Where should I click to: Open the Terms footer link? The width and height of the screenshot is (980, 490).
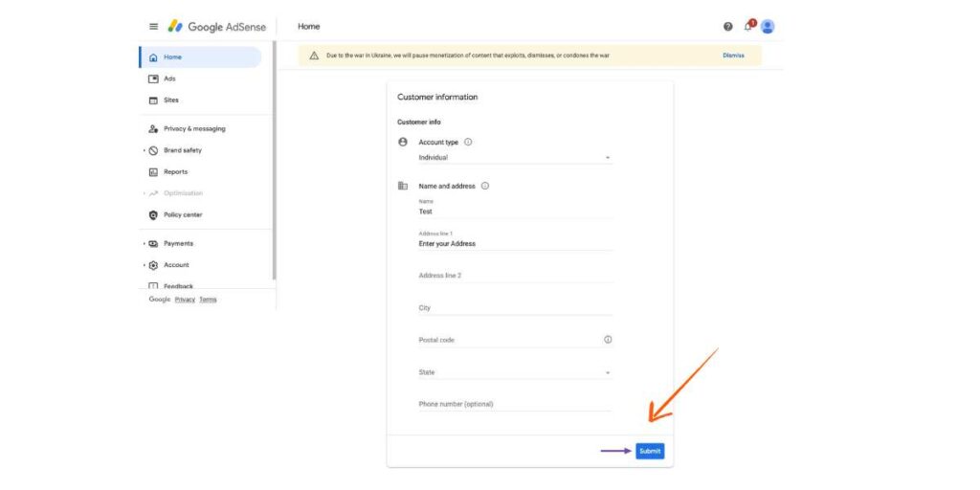coord(208,300)
